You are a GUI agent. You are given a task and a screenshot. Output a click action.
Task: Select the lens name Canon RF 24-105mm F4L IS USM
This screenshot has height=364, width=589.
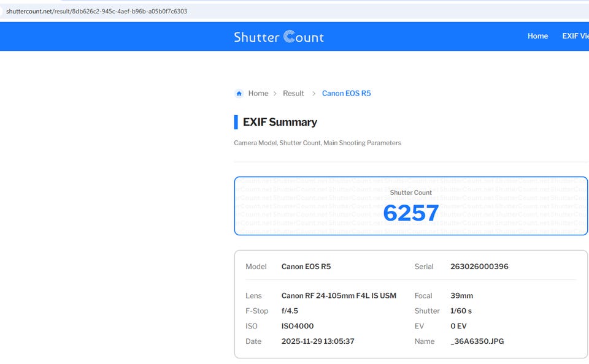click(x=339, y=296)
